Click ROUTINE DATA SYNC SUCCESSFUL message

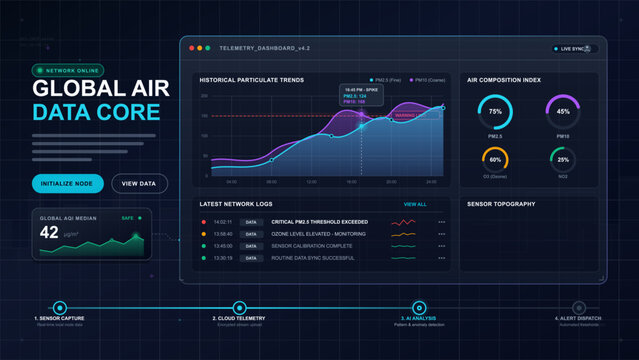[x=313, y=258]
